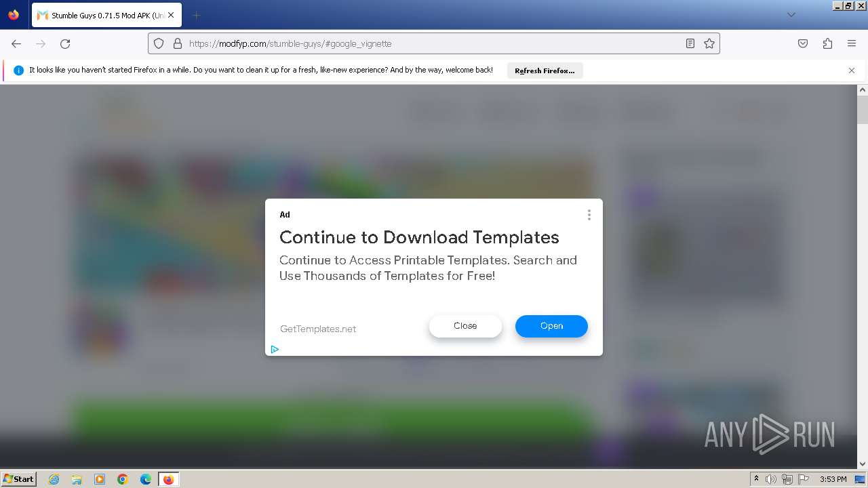Open File Explorer from taskbar
The height and width of the screenshot is (488, 868).
pos(77,479)
